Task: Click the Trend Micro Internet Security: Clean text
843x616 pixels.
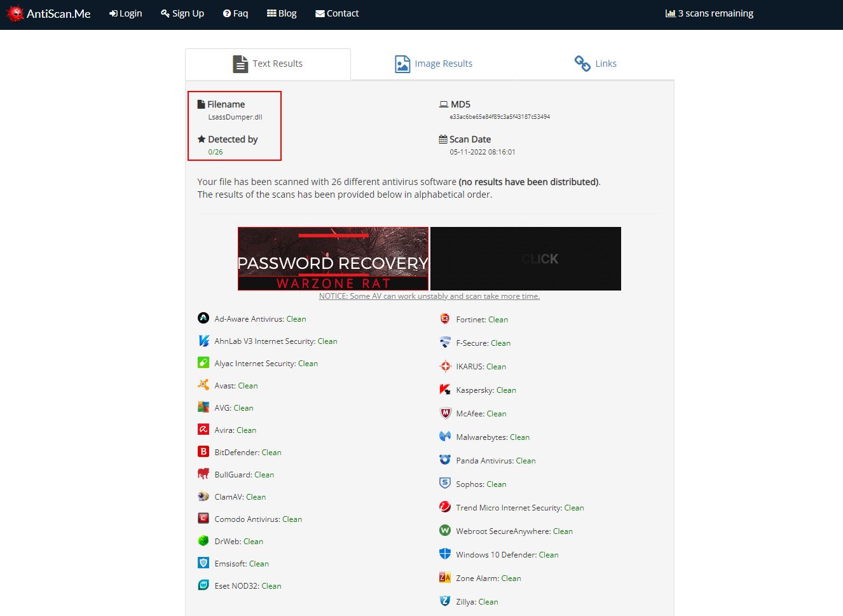Action: [x=520, y=508]
